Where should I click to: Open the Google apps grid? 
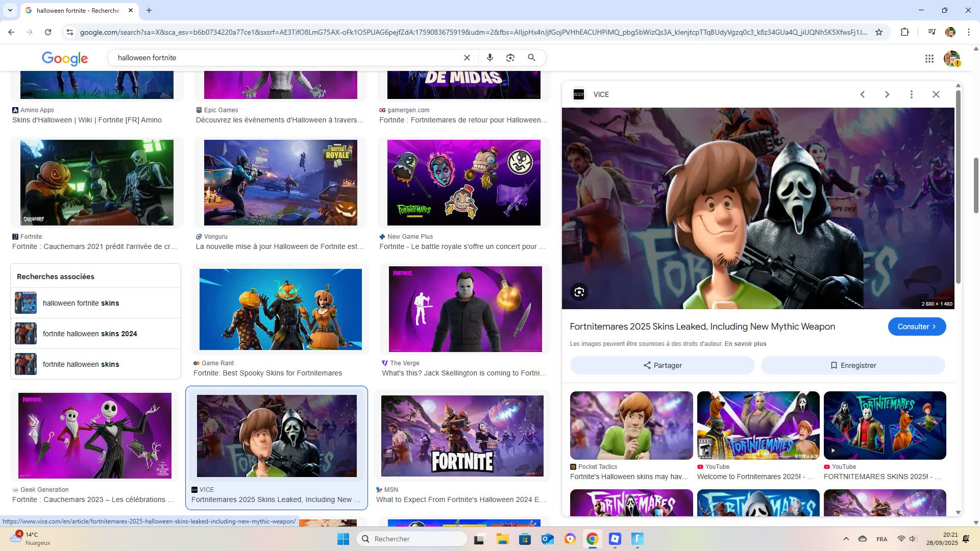929,59
